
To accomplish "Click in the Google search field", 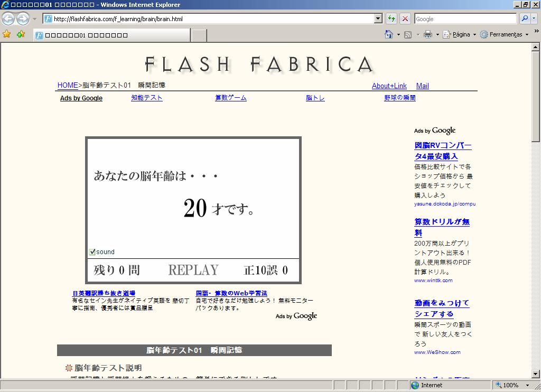I will (x=465, y=19).
